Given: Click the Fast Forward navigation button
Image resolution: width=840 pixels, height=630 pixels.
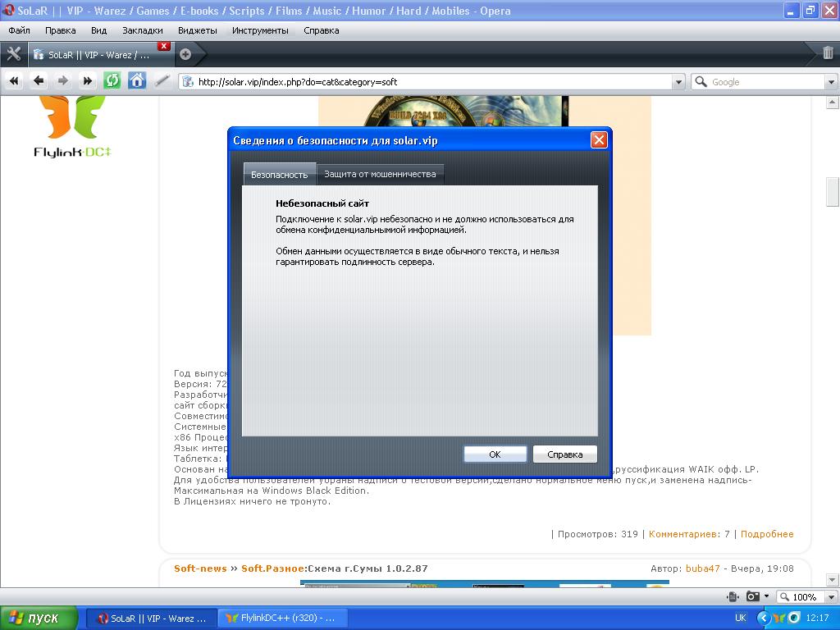Looking at the screenshot, I should [x=88, y=80].
